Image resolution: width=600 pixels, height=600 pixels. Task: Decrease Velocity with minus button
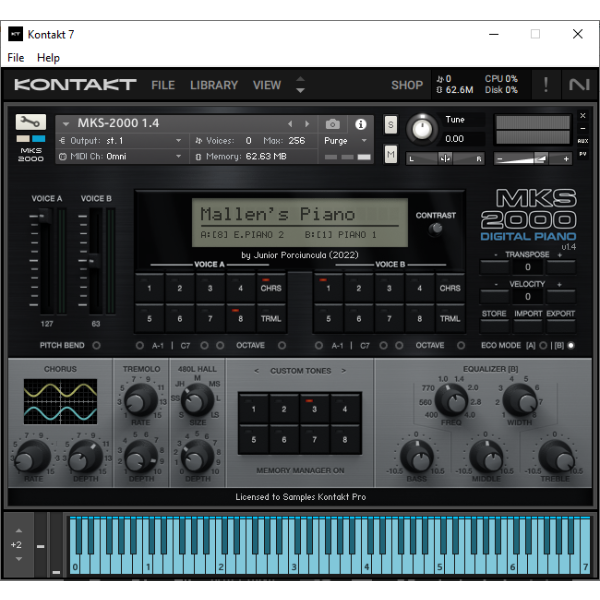coord(494,296)
